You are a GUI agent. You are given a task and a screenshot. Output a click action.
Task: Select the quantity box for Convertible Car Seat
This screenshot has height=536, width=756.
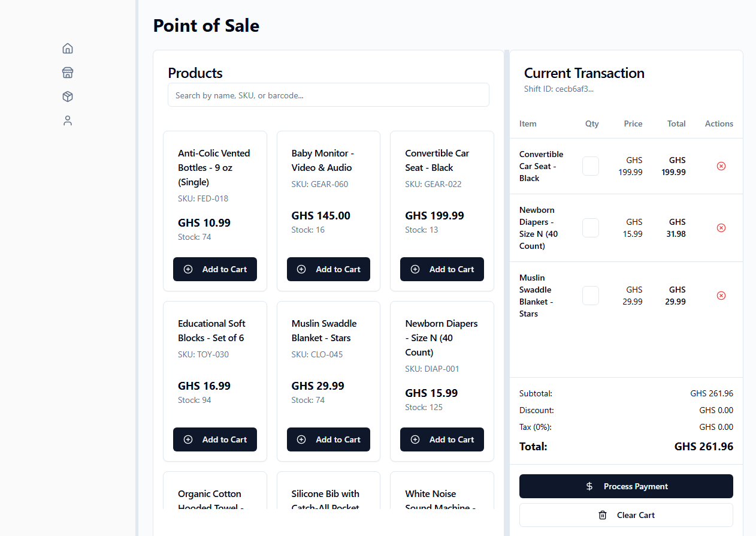click(x=591, y=166)
